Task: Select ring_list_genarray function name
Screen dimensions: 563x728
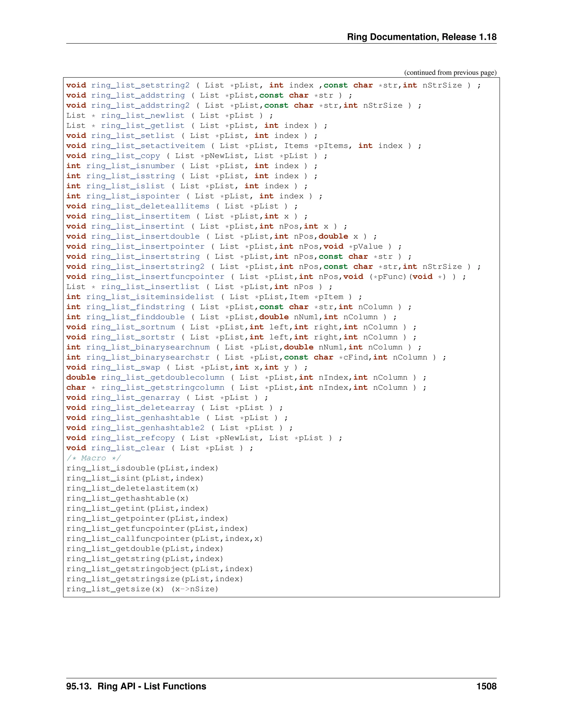Action: point(136,398)
